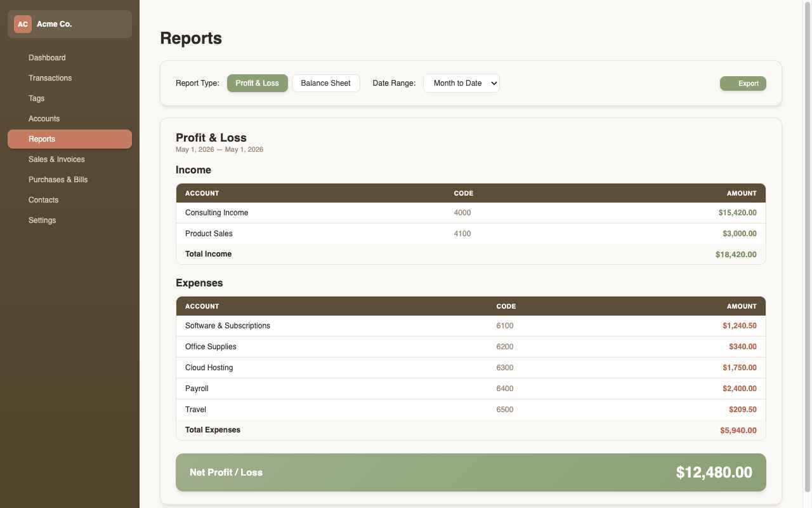The width and height of the screenshot is (812, 508).
Task: Click CODE header in the Expenses table
Action: click(506, 306)
